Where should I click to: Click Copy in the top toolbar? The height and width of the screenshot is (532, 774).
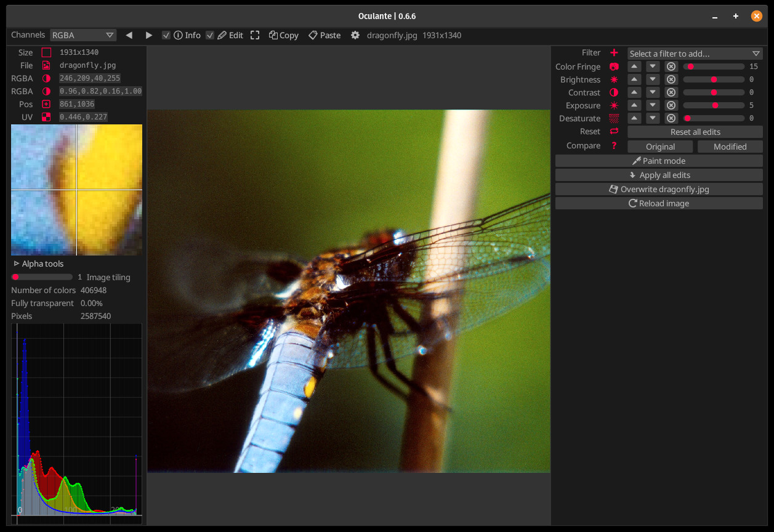[283, 35]
